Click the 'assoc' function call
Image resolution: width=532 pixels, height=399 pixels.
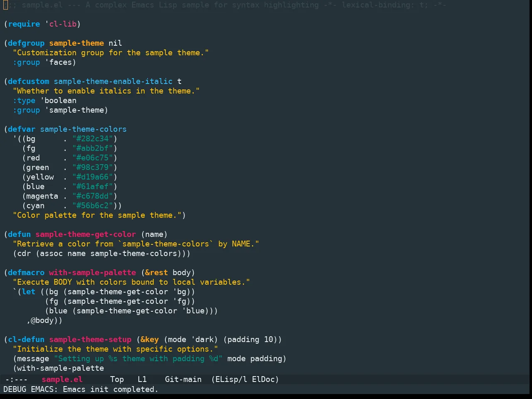pos(52,254)
